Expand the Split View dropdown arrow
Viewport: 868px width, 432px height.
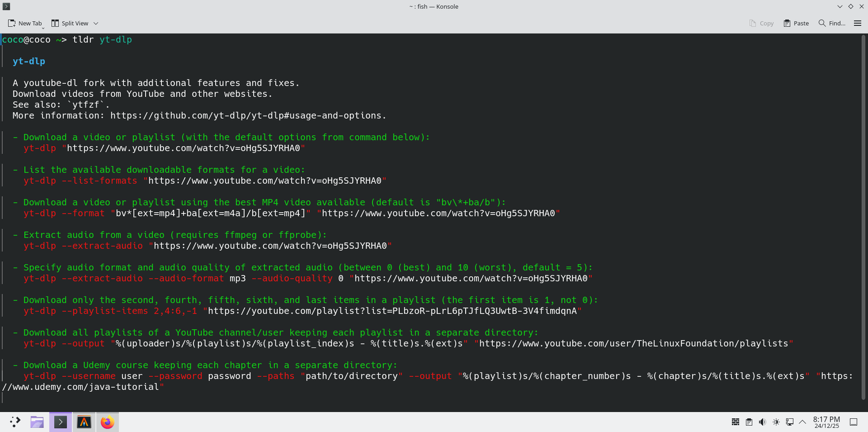(96, 23)
